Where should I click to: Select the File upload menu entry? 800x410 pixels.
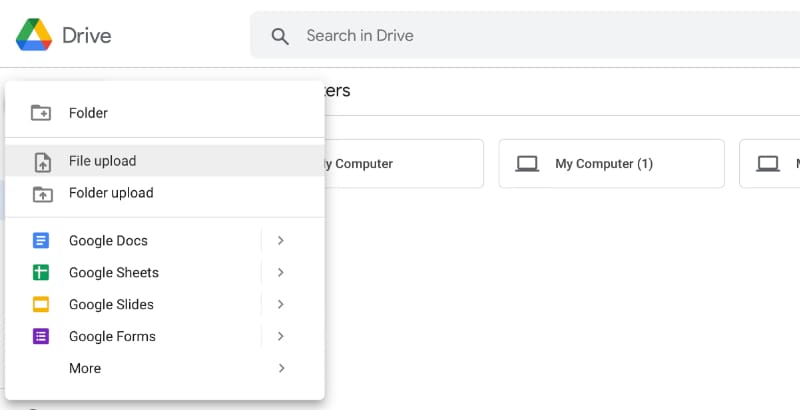(165, 161)
